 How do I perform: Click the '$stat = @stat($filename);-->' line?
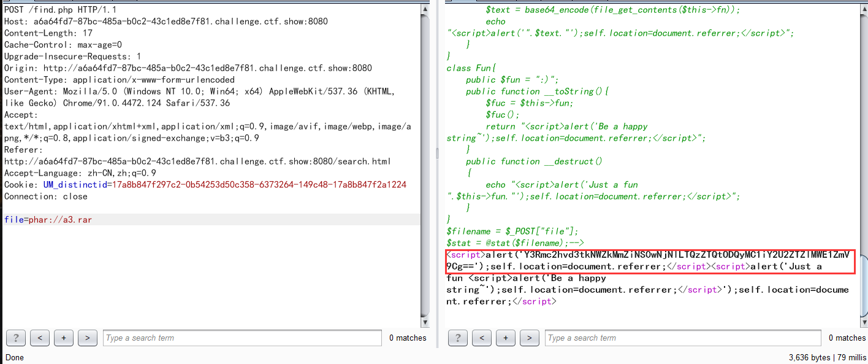click(x=515, y=243)
